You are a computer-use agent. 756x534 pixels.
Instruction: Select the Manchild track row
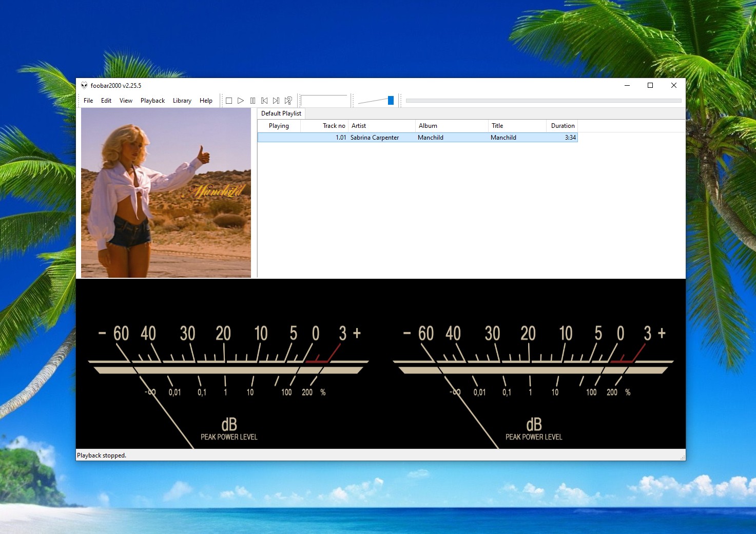point(417,138)
